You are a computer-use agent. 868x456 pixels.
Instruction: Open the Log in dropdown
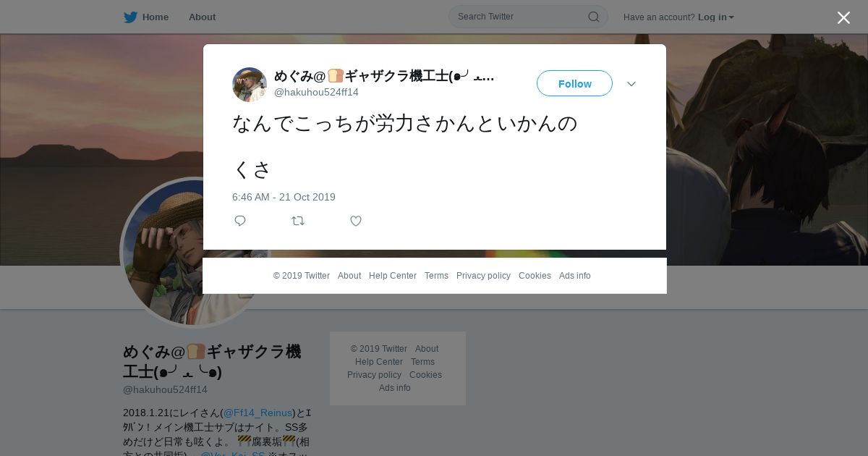pos(716,17)
